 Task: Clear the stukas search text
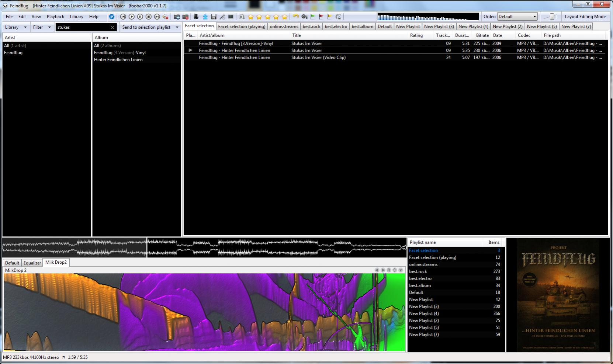pos(112,27)
